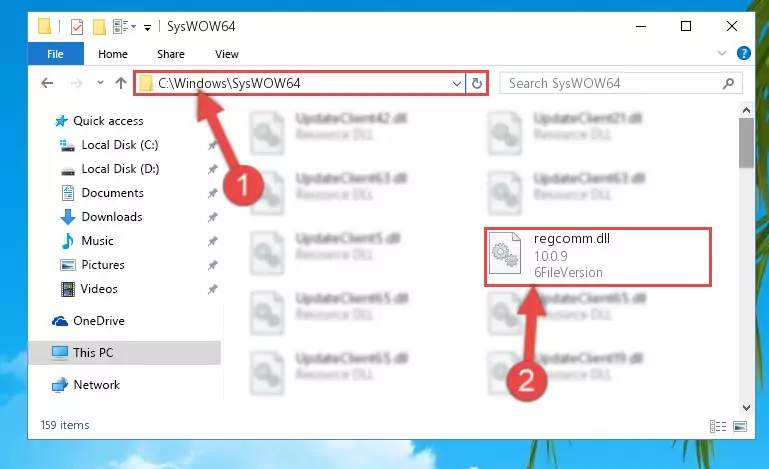The image size is (769, 469).
Task: Open Customize Quick Access Toolbar dropdown
Action: (147, 27)
